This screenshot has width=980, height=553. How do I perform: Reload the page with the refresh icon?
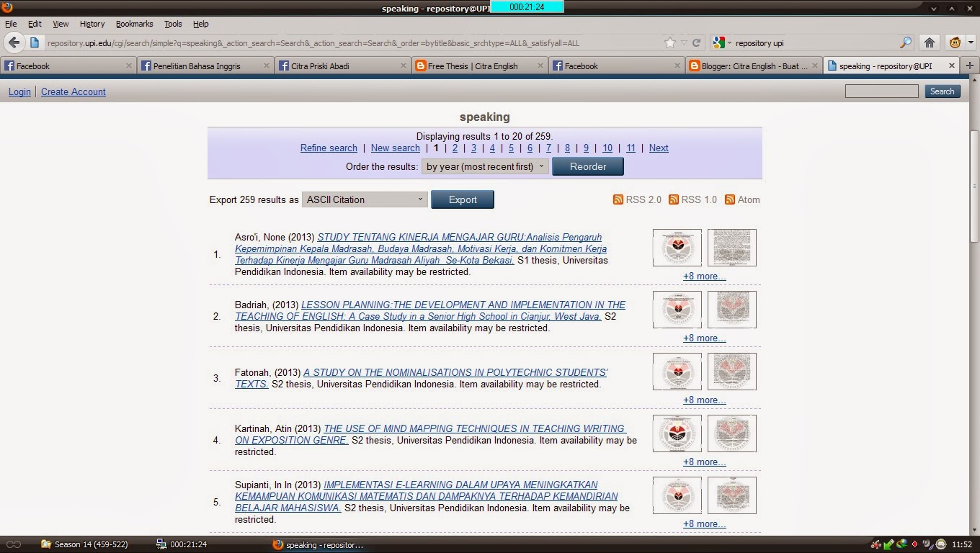coord(695,42)
